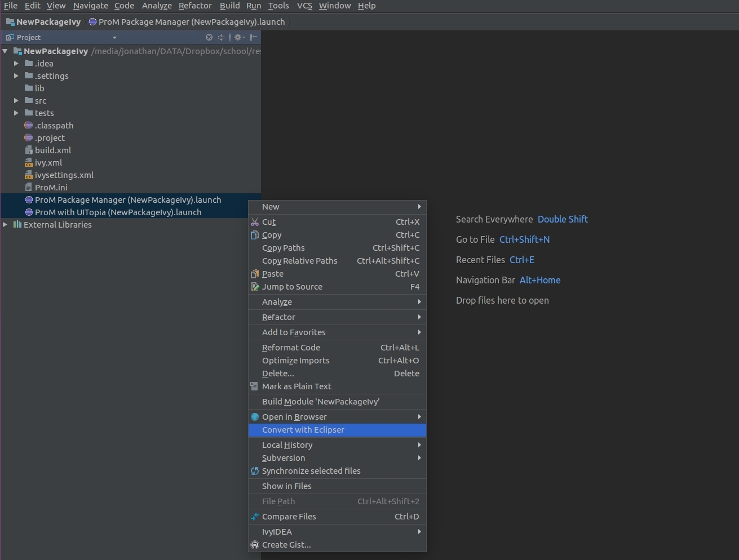
Task: Open the Add to Favorites submenu
Action: pos(337,332)
